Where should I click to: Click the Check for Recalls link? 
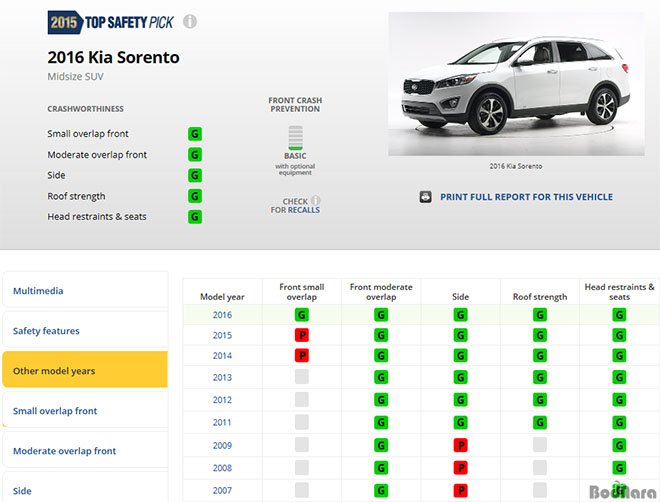(x=295, y=206)
